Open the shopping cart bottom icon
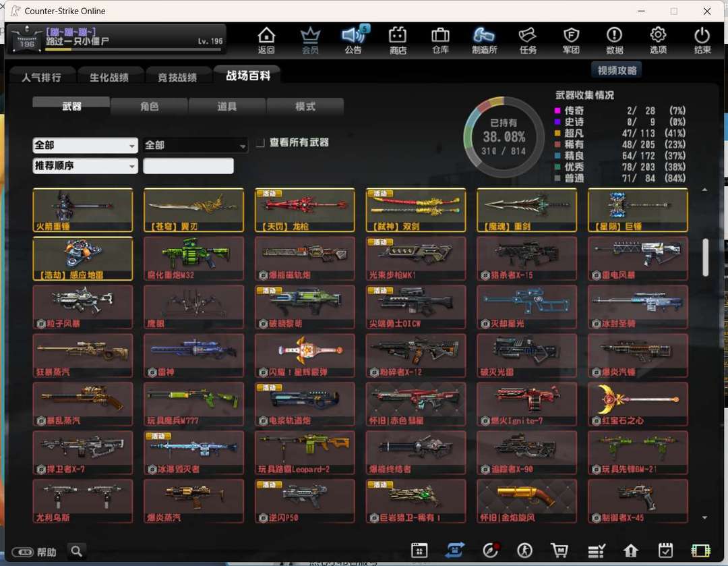The image size is (728, 566). 559,550
